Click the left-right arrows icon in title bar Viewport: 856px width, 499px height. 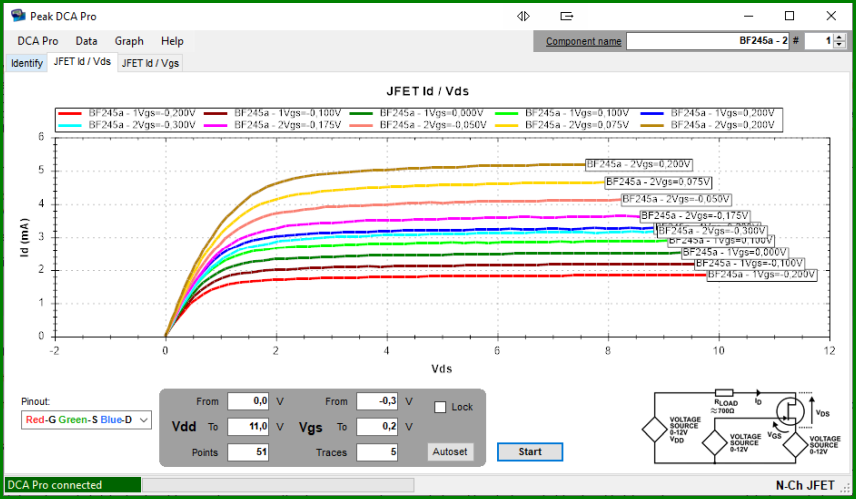(x=523, y=16)
